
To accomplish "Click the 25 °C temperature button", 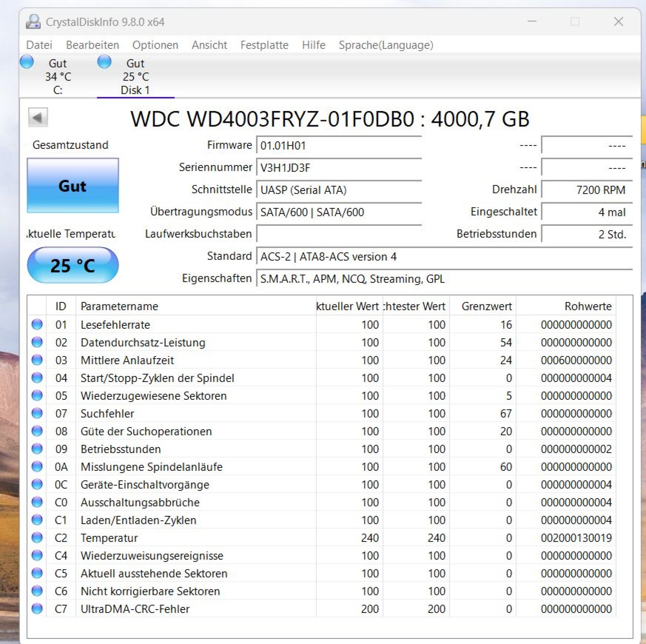I will tap(73, 265).
